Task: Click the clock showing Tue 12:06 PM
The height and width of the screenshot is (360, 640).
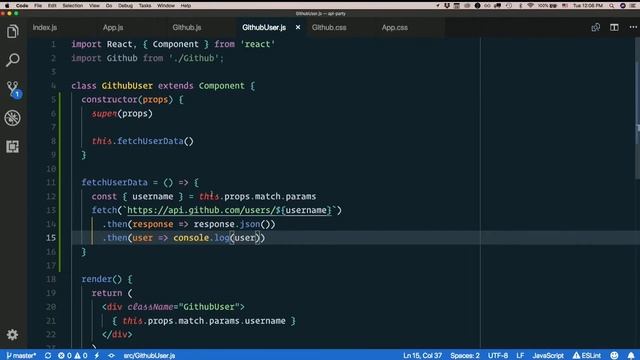Action: pos(588,6)
